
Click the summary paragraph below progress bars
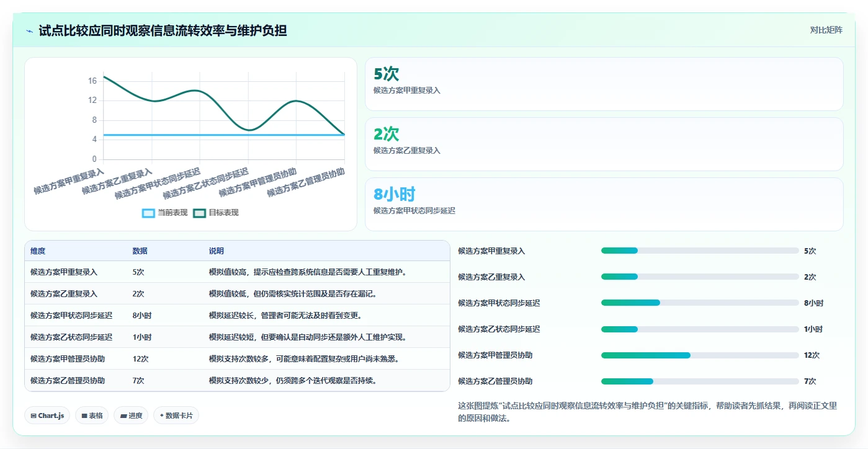click(x=648, y=412)
